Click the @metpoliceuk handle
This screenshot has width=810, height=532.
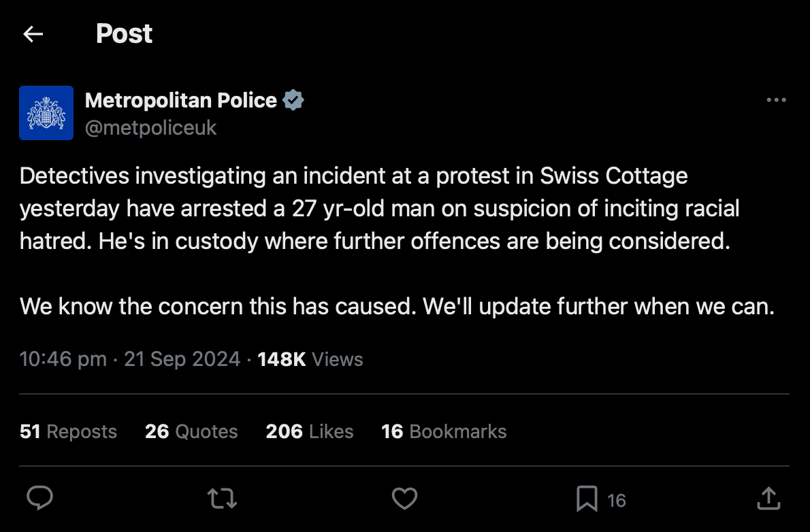[x=150, y=127]
